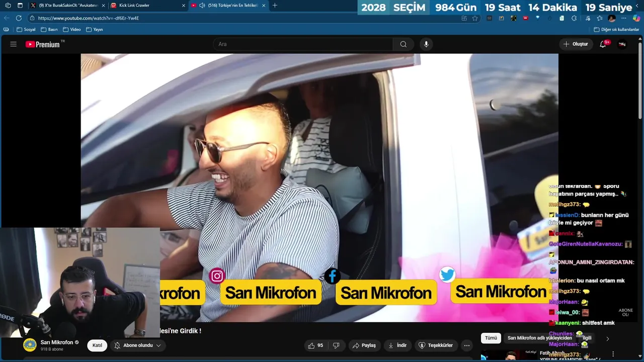Open the favorites list toolbar icon
The width and height of the screenshot is (644, 362).
[600, 18]
